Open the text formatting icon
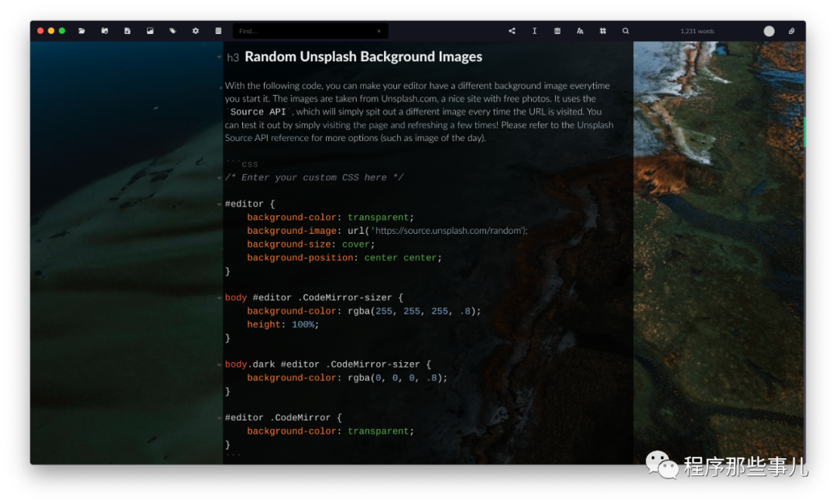This screenshot has width=836, height=504. pos(580,31)
